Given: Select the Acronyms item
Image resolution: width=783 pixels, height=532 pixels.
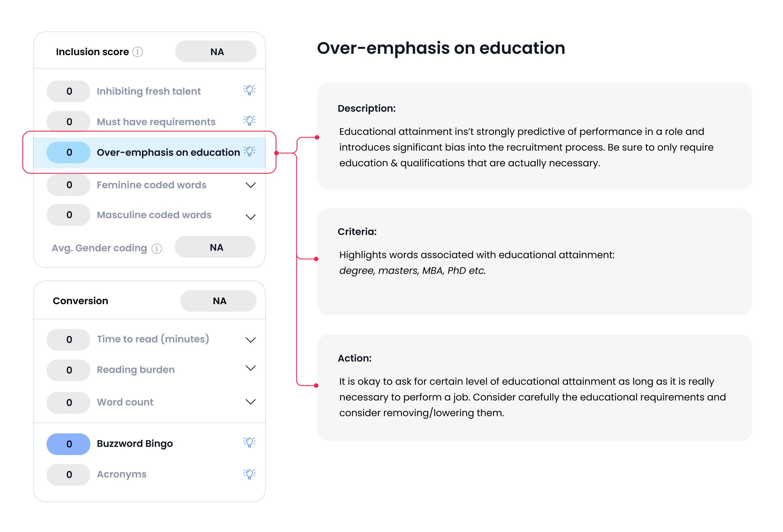Looking at the screenshot, I should tap(122, 474).
